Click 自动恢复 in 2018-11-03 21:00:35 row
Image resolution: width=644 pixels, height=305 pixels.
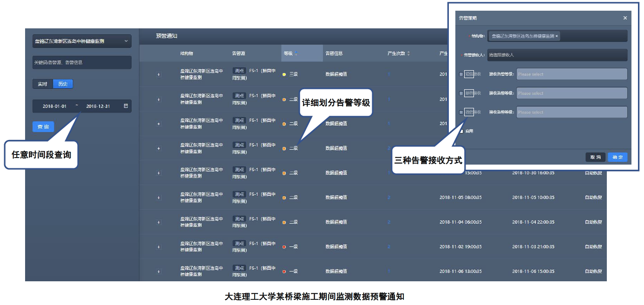tap(593, 247)
